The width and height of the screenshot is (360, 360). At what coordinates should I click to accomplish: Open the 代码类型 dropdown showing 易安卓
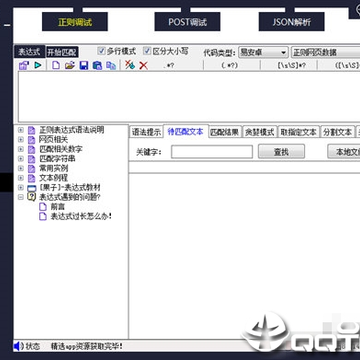tap(263, 52)
